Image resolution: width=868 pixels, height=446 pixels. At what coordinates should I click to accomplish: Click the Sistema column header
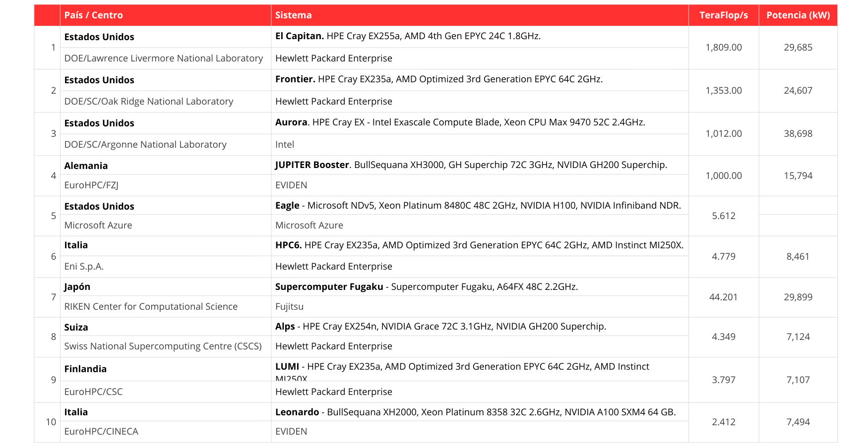point(294,15)
